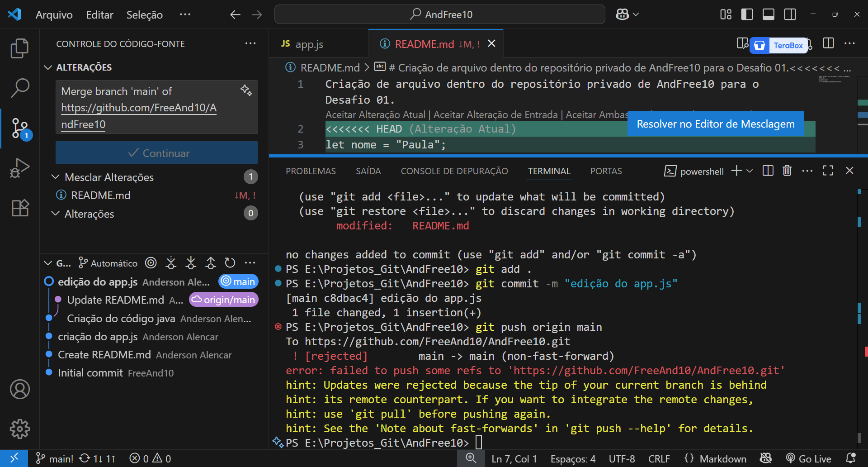Open the remote window indicator
Image resolution: width=868 pixels, height=467 pixels.
[14, 458]
